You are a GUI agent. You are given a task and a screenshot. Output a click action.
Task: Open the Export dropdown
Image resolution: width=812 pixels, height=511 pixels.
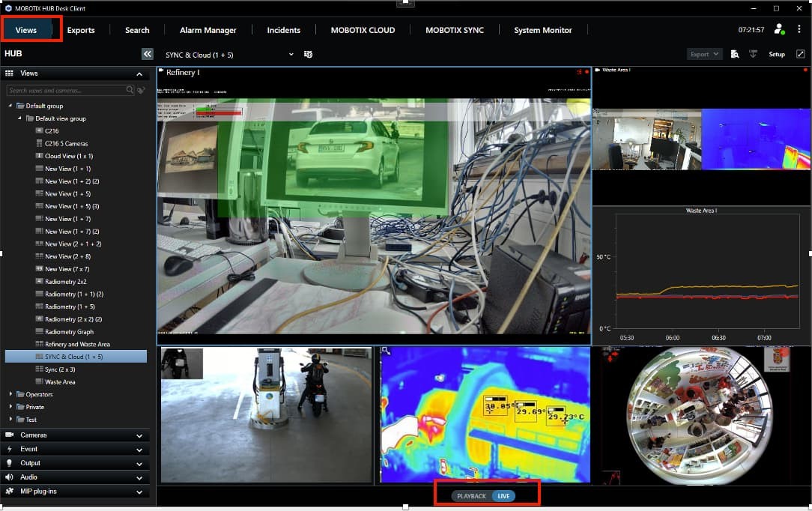(x=704, y=54)
